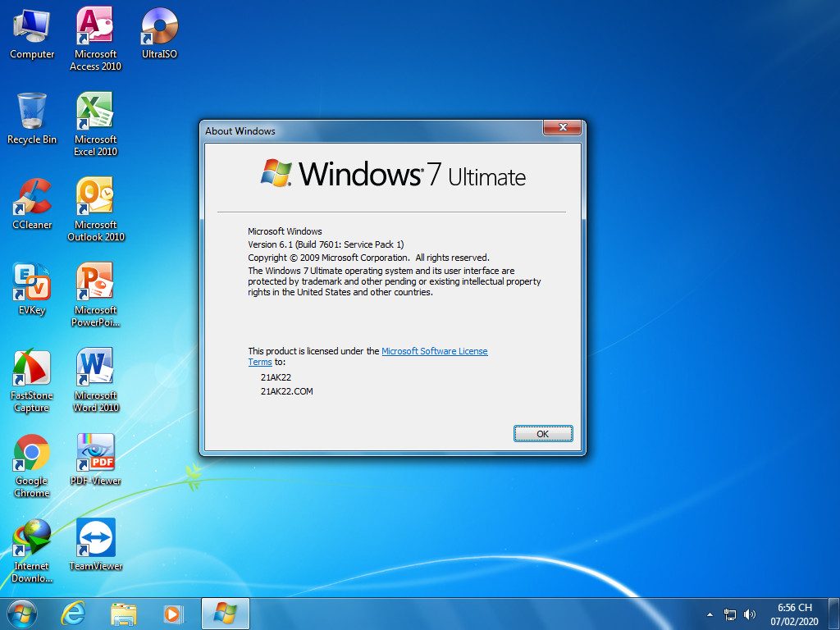Screen dimensions: 840x630
Task: Open the Microsoft Software License Terms link
Action: (x=435, y=351)
